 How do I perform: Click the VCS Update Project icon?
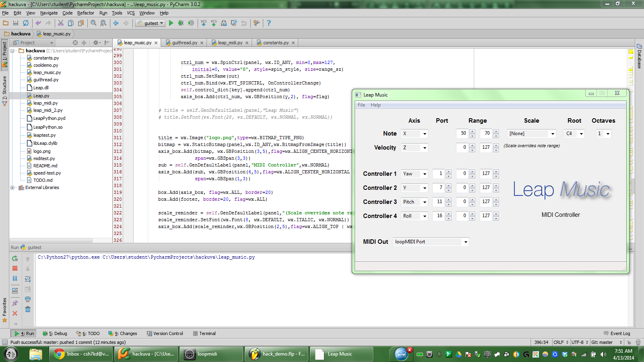204,23
